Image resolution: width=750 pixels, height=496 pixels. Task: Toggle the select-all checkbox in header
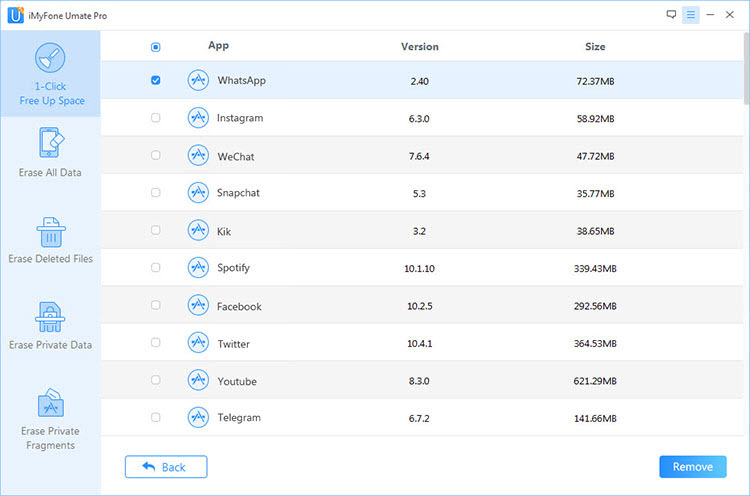coord(155,47)
